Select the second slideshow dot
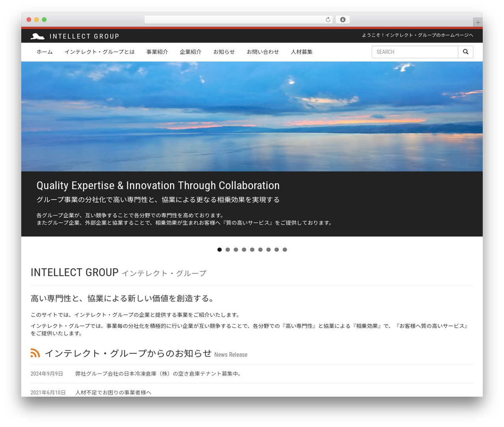Viewport: 504px width, 427px height. point(228,250)
